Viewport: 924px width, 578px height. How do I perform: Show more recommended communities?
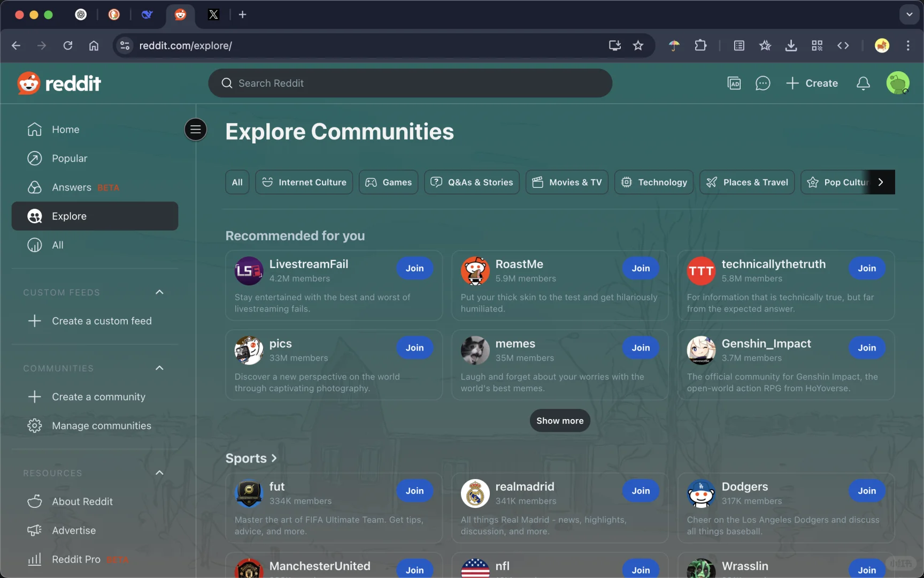tap(560, 421)
